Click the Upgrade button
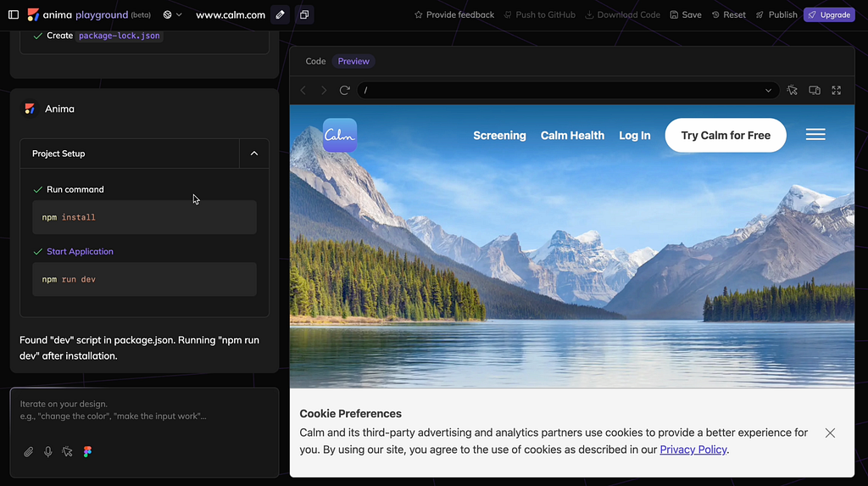This screenshot has height=486, width=868. coord(829,15)
